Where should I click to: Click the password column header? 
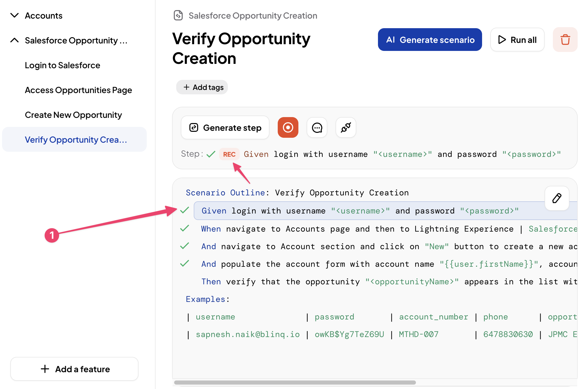[x=334, y=317]
